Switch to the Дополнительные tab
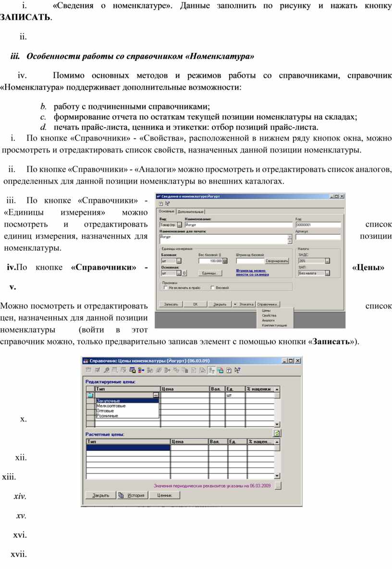Viewport: 392px width, 569px height. (190, 211)
